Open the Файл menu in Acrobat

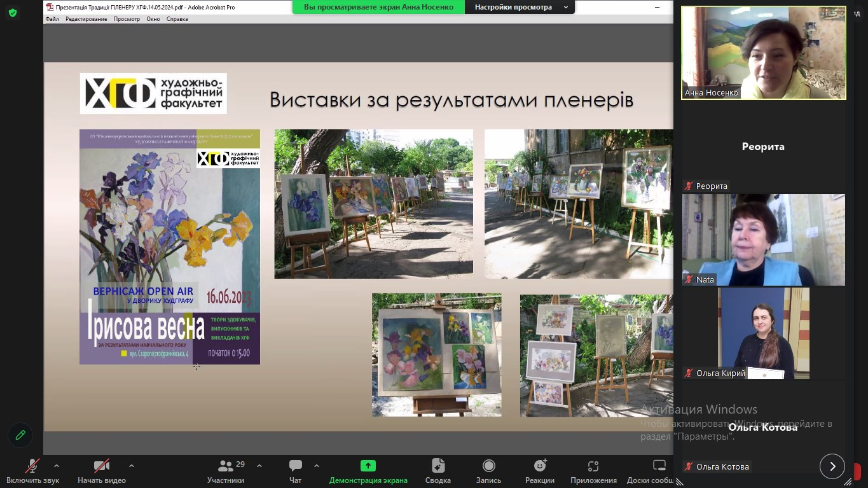click(52, 19)
